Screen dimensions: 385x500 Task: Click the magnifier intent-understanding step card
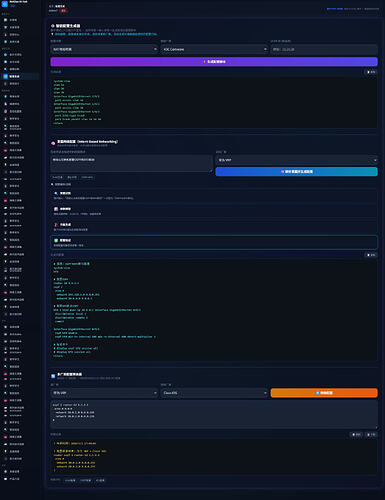[214, 195]
